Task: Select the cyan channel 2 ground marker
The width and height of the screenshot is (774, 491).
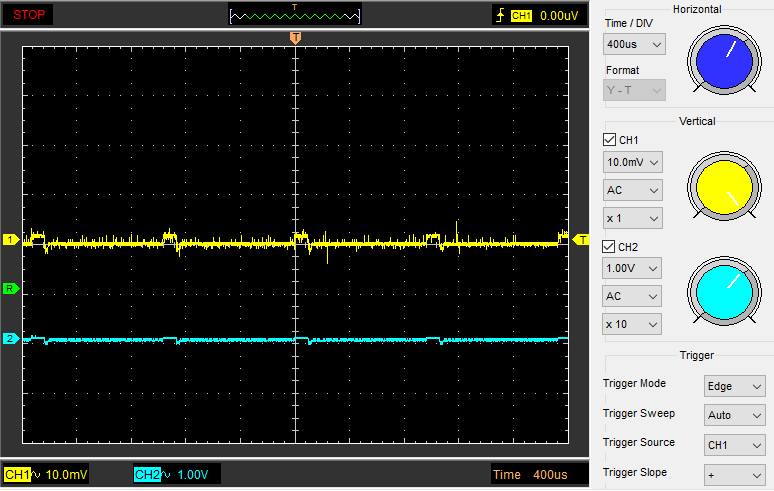Action: 10,339
